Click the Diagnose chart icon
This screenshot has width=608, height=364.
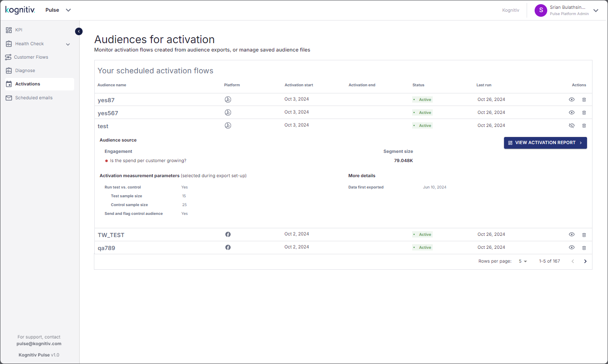tap(9, 70)
